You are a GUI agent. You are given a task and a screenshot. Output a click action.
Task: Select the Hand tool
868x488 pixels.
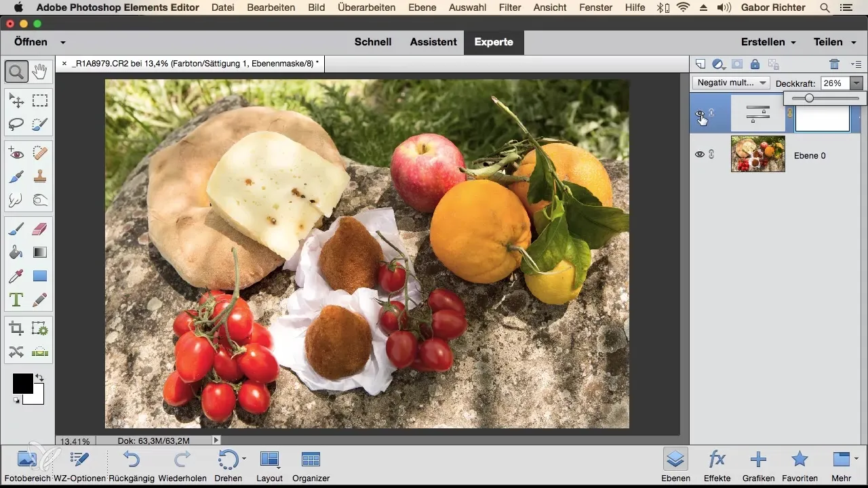click(x=39, y=70)
